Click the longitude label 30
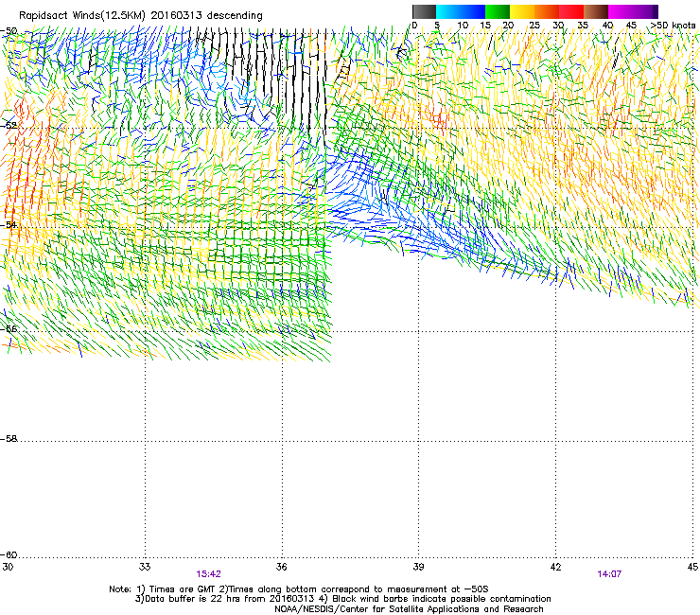 click(8, 567)
